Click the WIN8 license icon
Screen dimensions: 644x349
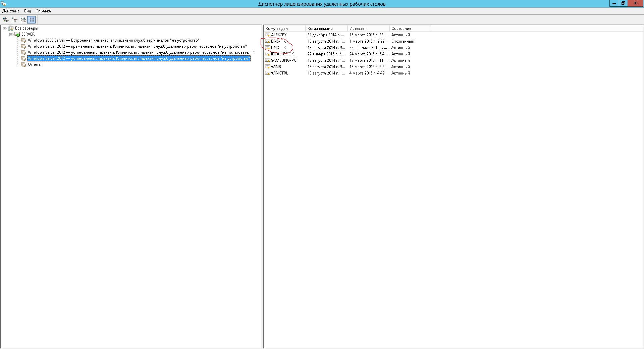268,67
